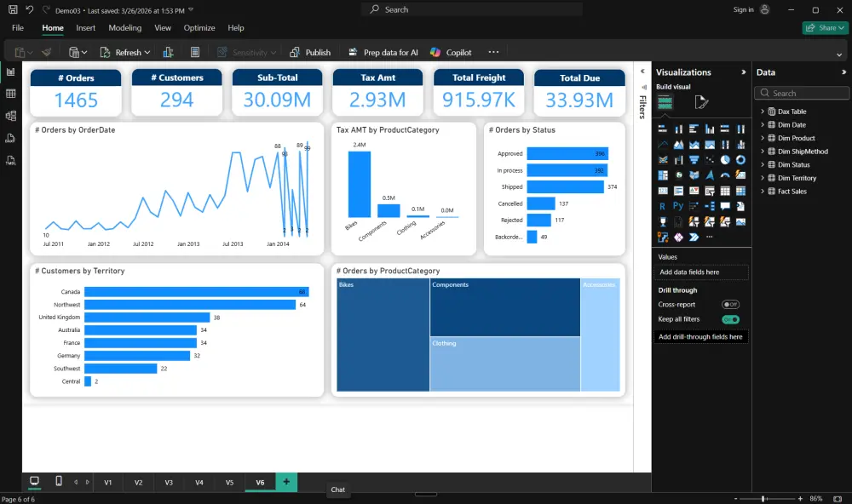
Task: Choose the image visual
Action: pos(740,221)
